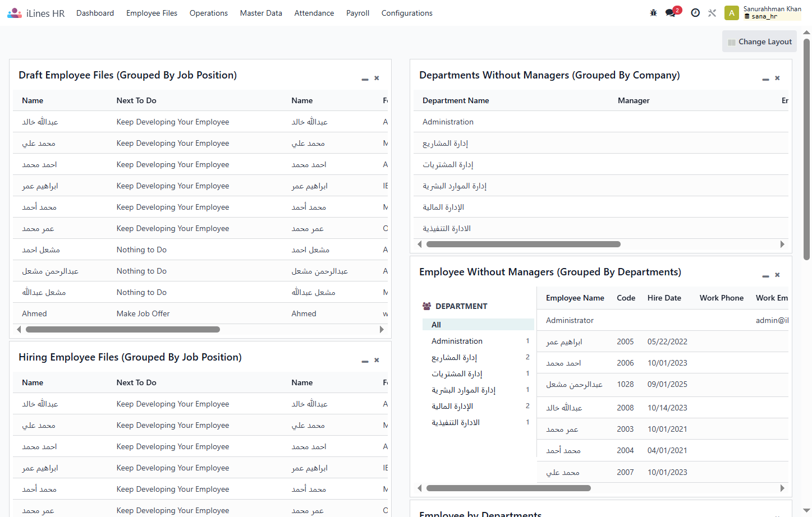
Task: Filter by Administration in DEPARTMENT list
Action: (478, 341)
